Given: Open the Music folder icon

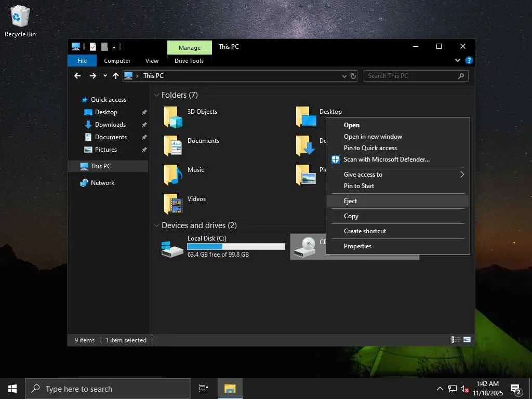Looking at the screenshot, I should (174, 176).
